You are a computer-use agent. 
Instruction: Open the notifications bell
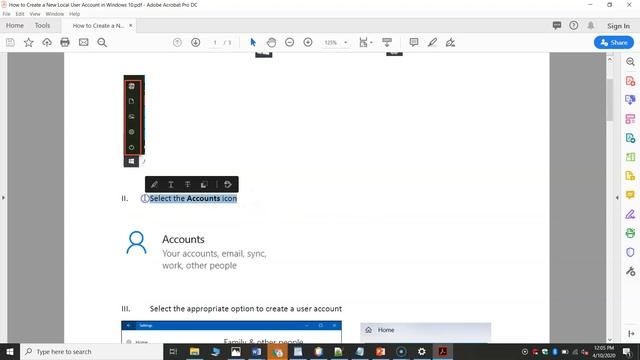(x=591, y=25)
